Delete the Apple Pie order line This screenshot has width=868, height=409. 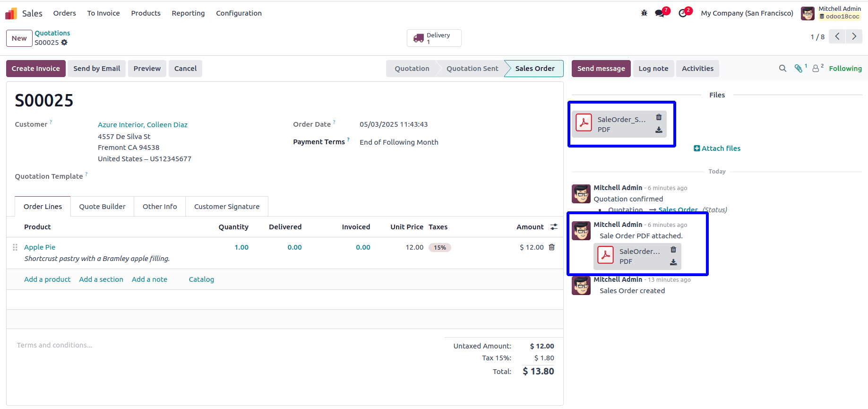(x=551, y=247)
